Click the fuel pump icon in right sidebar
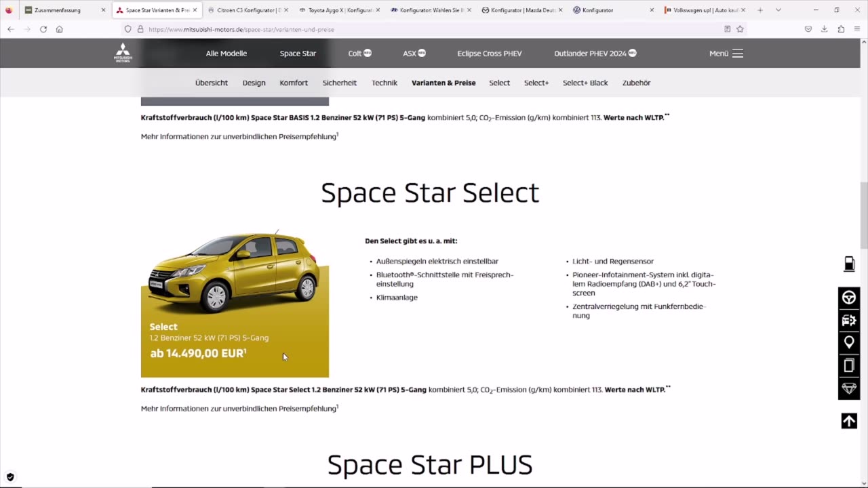 (x=849, y=264)
